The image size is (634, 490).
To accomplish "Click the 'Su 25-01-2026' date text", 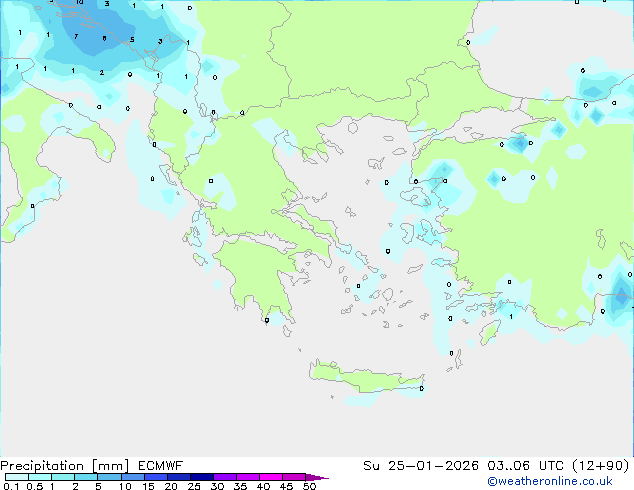I will point(421,466).
